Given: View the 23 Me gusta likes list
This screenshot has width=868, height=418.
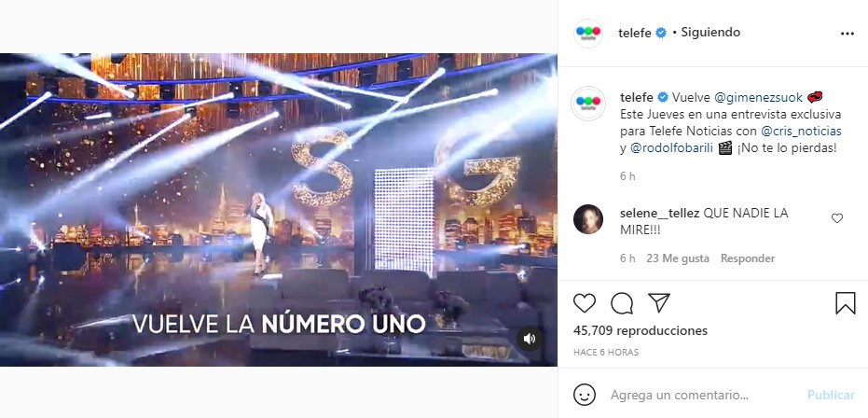Looking at the screenshot, I should pos(678,258).
